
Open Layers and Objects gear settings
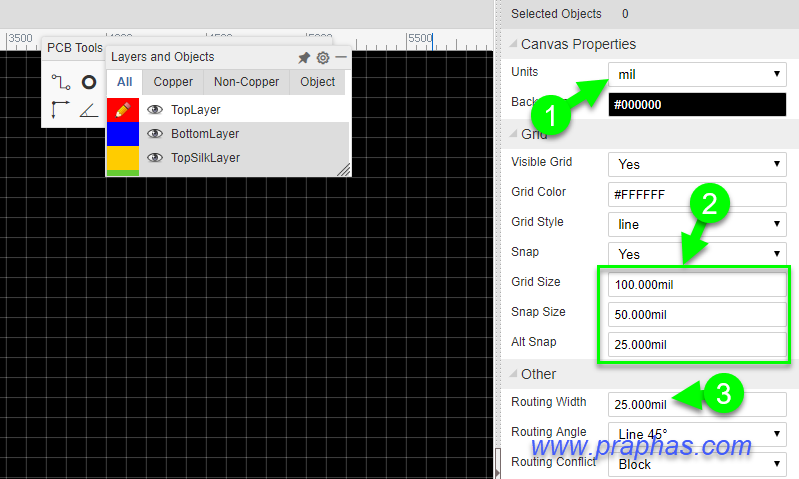click(323, 58)
